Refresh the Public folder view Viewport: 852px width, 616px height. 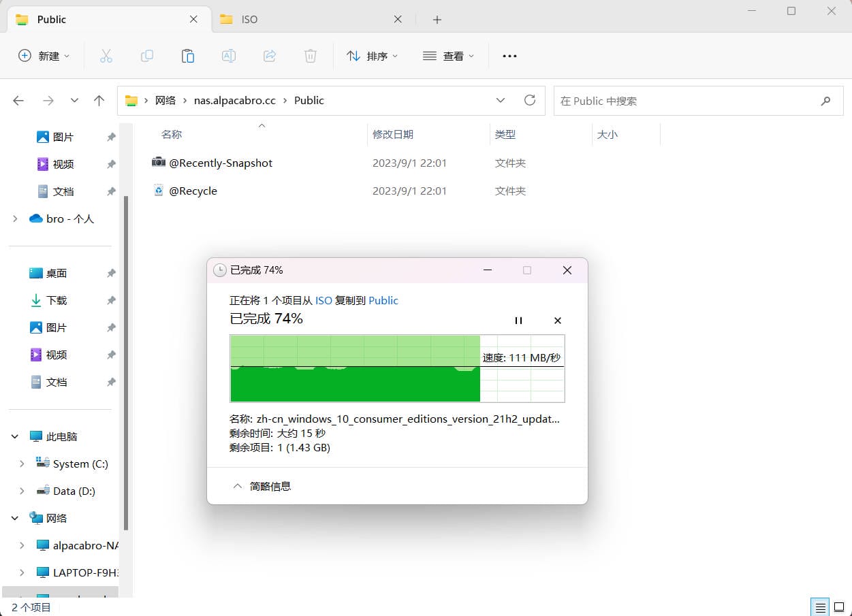[x=530, y=100]
